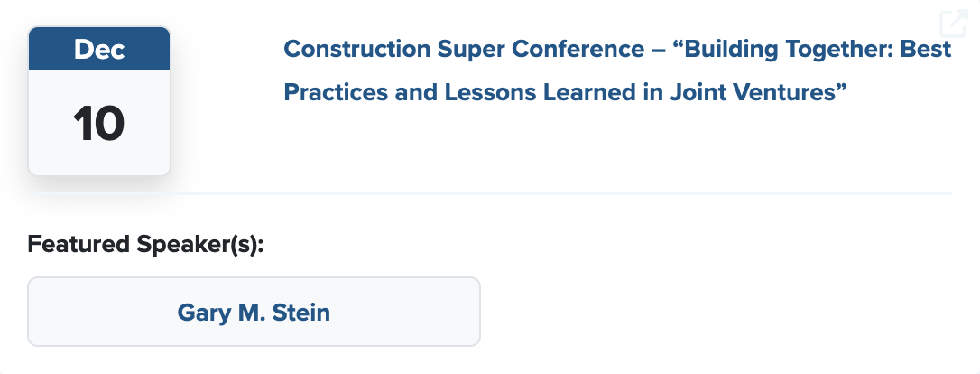Click the divider line below the title
This screenshot has width=980, height=374.
click(559, 193)
